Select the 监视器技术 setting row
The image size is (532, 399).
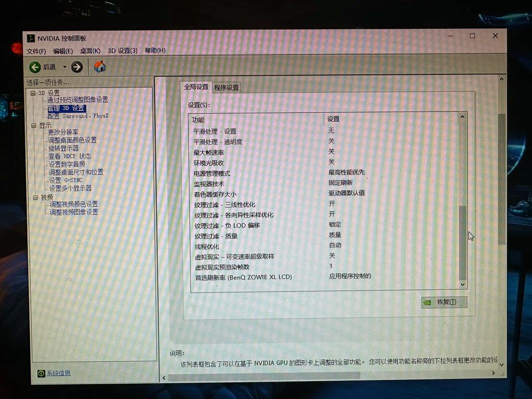[x=209, y=184]
